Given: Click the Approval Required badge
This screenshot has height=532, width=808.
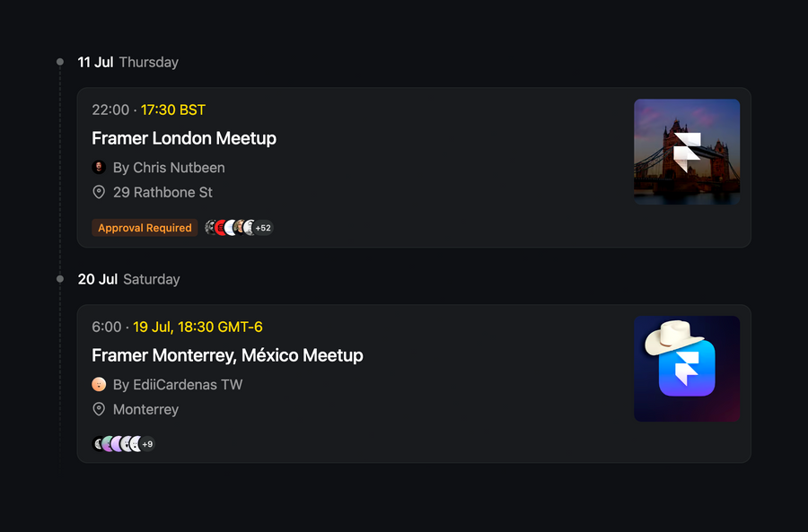Looking at the screenshot, I should [145, 228].
